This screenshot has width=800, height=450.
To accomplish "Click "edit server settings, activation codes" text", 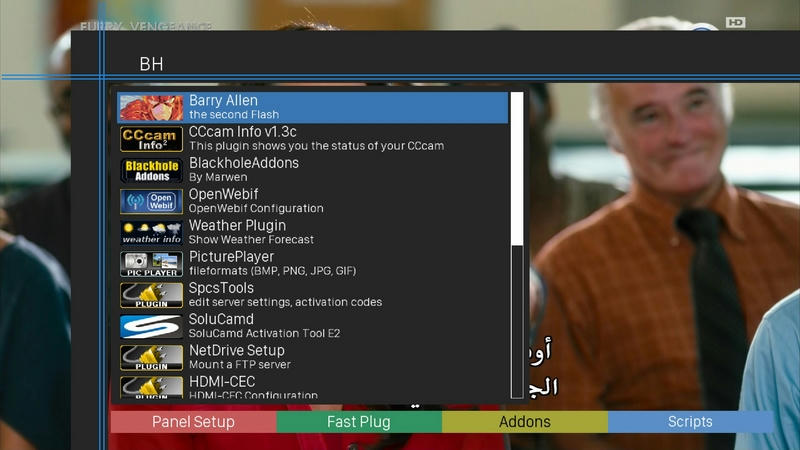I will point(285,302).
